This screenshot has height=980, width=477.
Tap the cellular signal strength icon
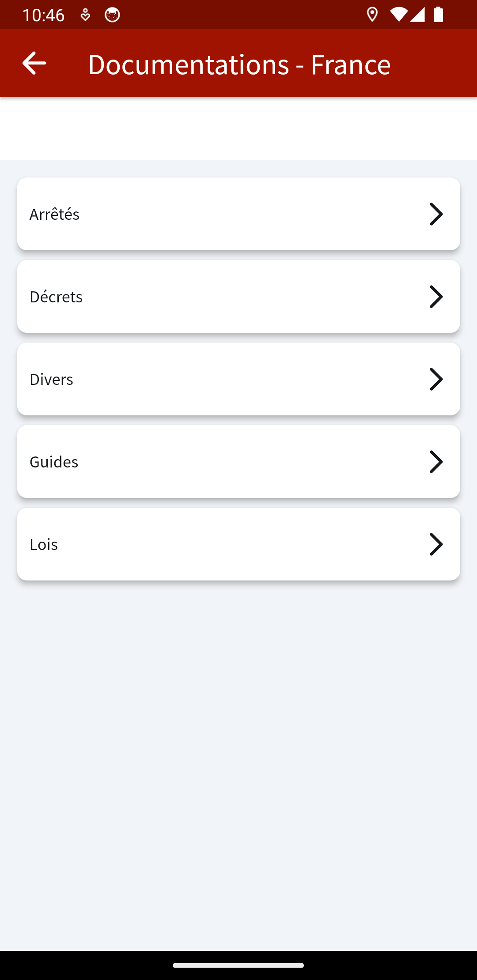pyautogui.click(x=417, y=15)
